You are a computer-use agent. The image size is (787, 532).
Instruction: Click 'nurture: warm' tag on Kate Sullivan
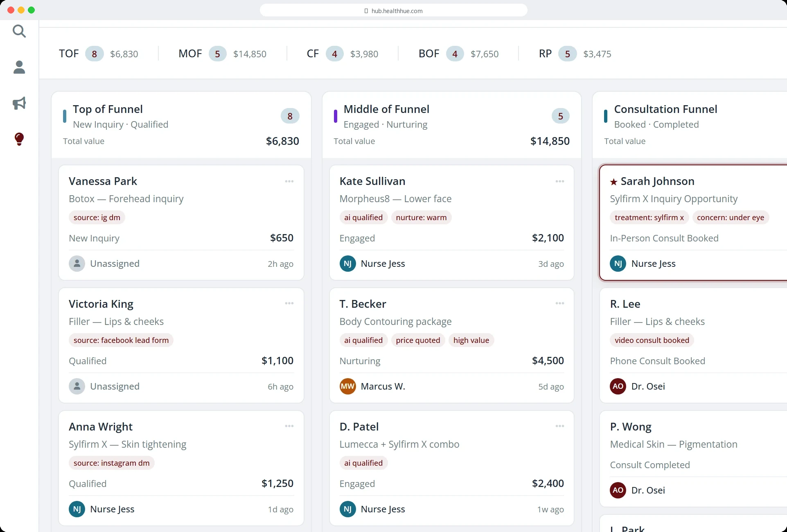[421, 217]
